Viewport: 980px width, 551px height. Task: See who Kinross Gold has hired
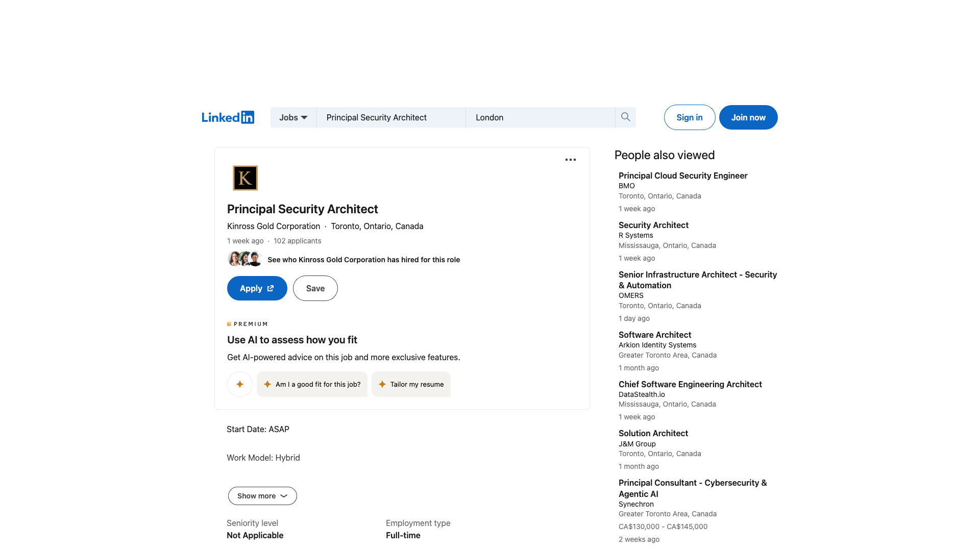(363, 260)
